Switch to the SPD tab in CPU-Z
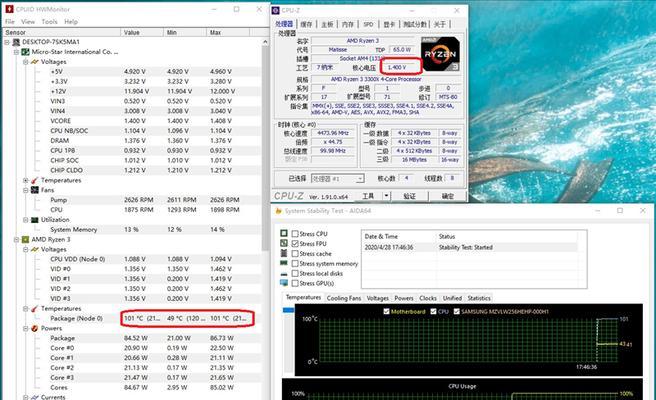Image resolution: width=656 pixels, height=400 pixels. [x=368, y=24]
